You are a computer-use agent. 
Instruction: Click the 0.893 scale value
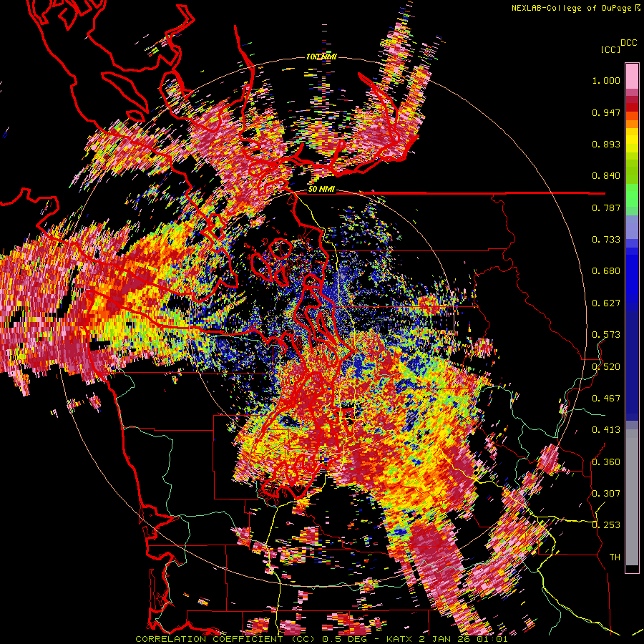(x=606, y=144)
